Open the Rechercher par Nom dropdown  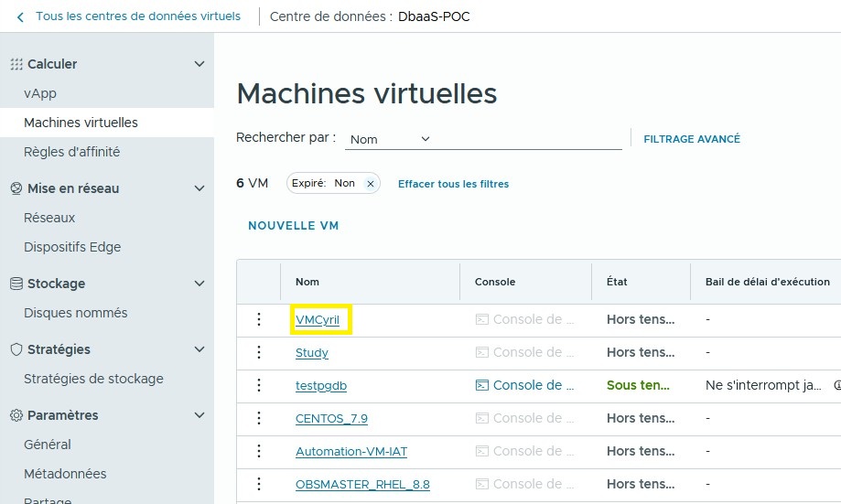coord(389,139)
